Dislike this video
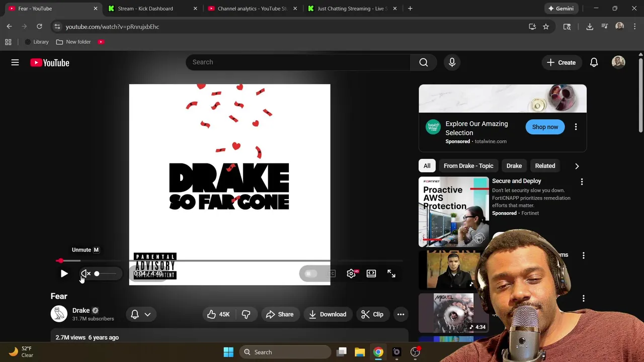This screenshot has width=644, height=362. click(246, 314)
